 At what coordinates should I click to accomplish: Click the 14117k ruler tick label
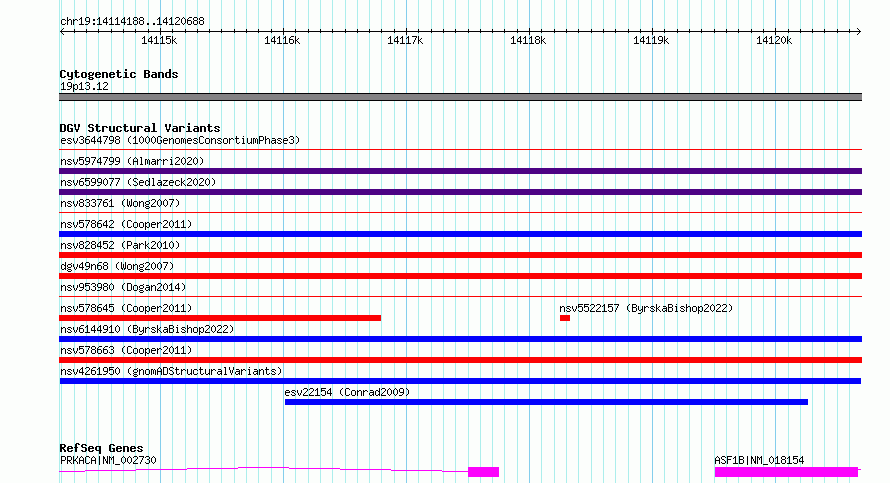(x=405, y=40)
